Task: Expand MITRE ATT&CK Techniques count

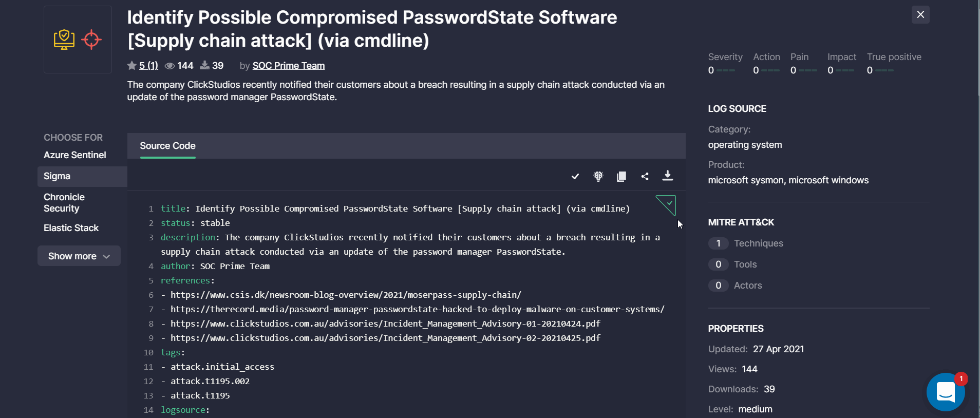Action: pyautogui.click(x=718, y=243)
